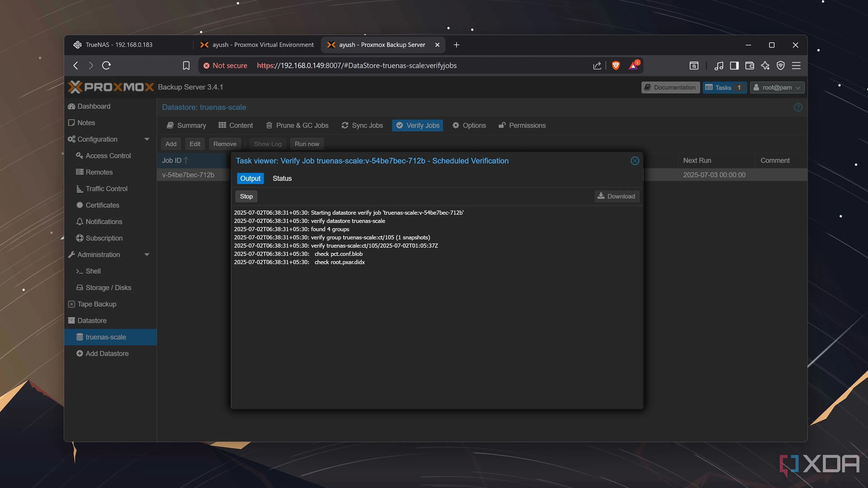The height and width of the screenshot is (488, 868).
Task: Click the share page icon
Action: point(597,65)
